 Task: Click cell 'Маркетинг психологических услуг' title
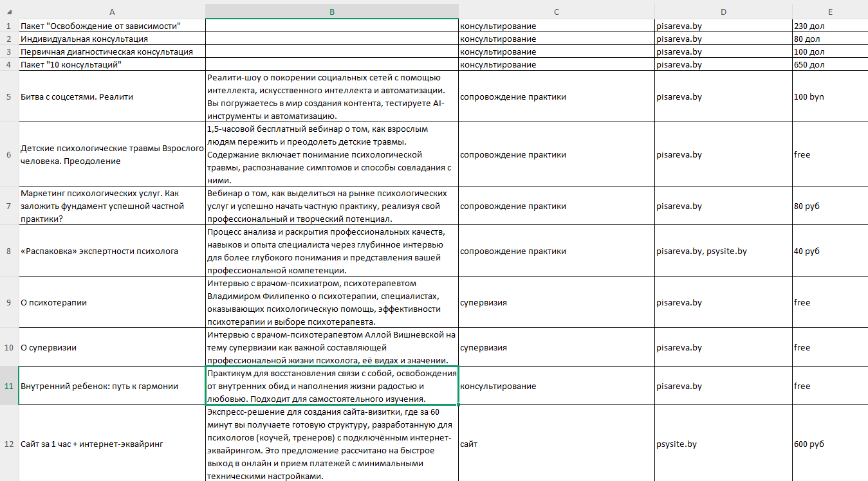112,206
